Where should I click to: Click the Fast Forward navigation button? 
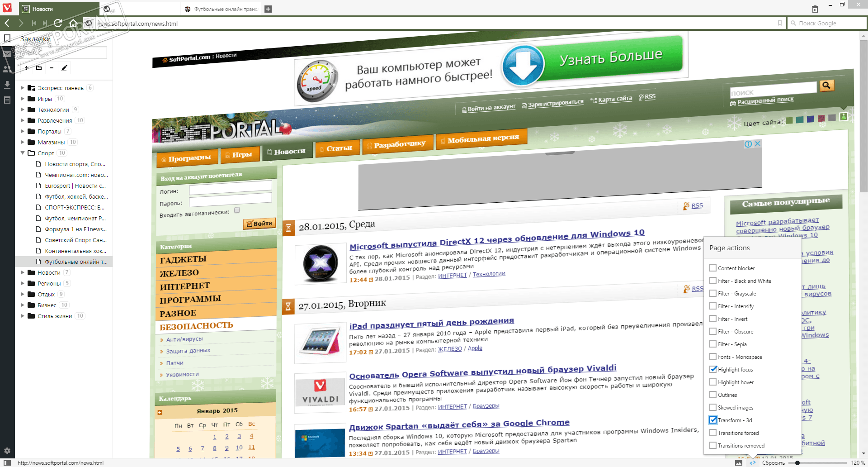pos(45,23)
